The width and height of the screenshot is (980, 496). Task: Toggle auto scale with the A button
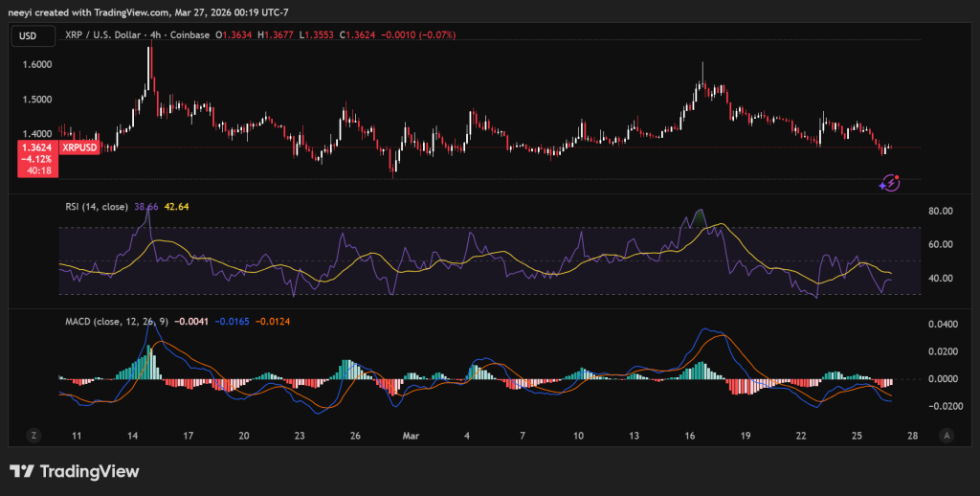947,435
